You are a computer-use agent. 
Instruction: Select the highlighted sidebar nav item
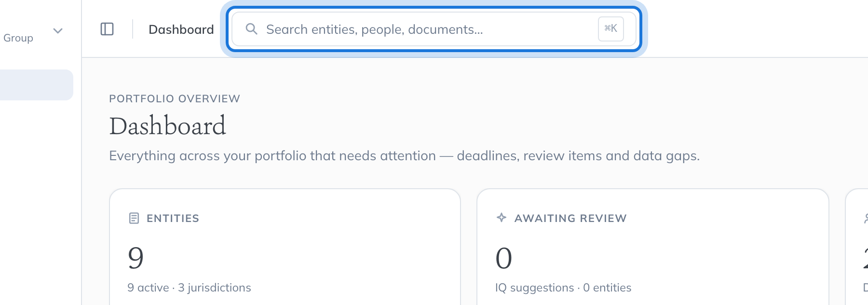[x=37, y=85]
